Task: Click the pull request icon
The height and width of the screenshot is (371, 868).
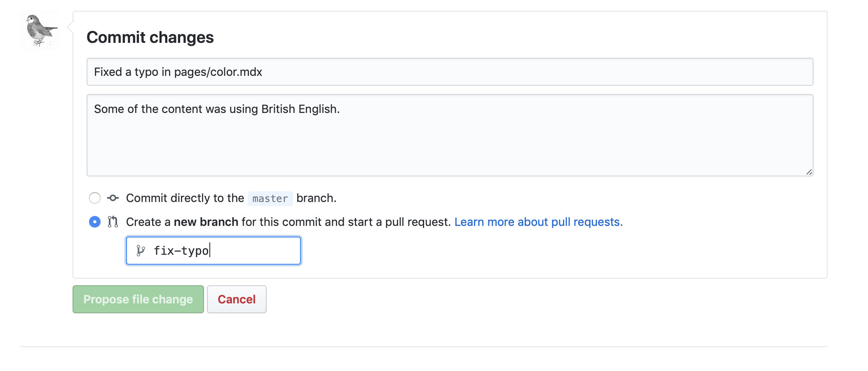Action: 113,222
